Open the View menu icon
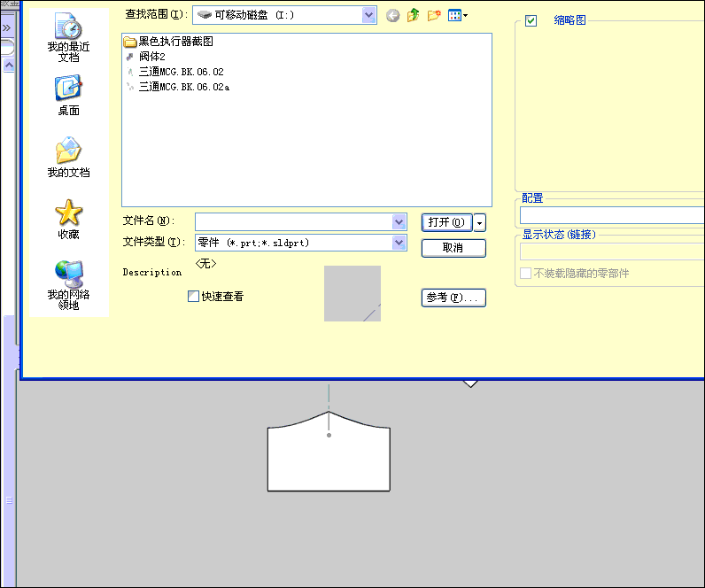Image resolution: width=705 pixels, height=588 pixels. pos(458,16)
